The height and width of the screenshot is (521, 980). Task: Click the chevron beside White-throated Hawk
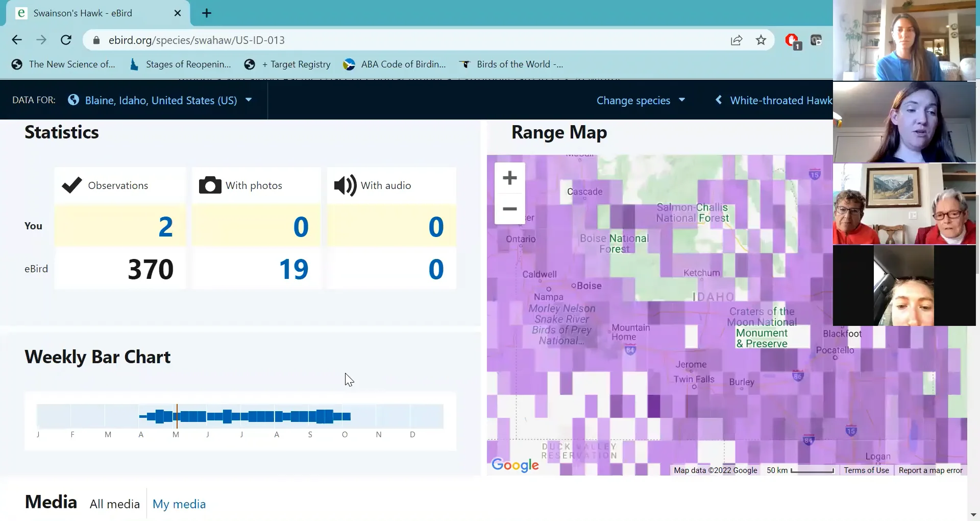[x=719, y=100]
